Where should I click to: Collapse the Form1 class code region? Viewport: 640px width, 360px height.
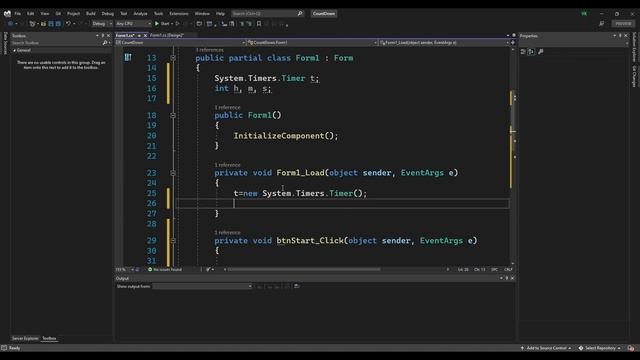click(173, 58)
